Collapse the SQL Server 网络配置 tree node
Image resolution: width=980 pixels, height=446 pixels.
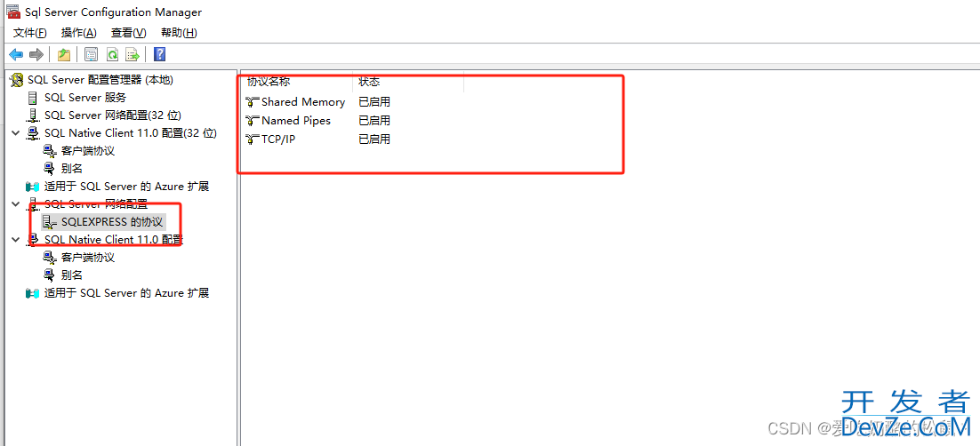15,204
